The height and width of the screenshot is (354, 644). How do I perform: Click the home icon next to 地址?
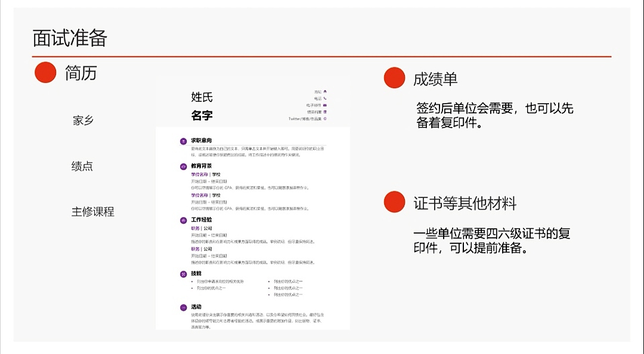tap(325, 91)
